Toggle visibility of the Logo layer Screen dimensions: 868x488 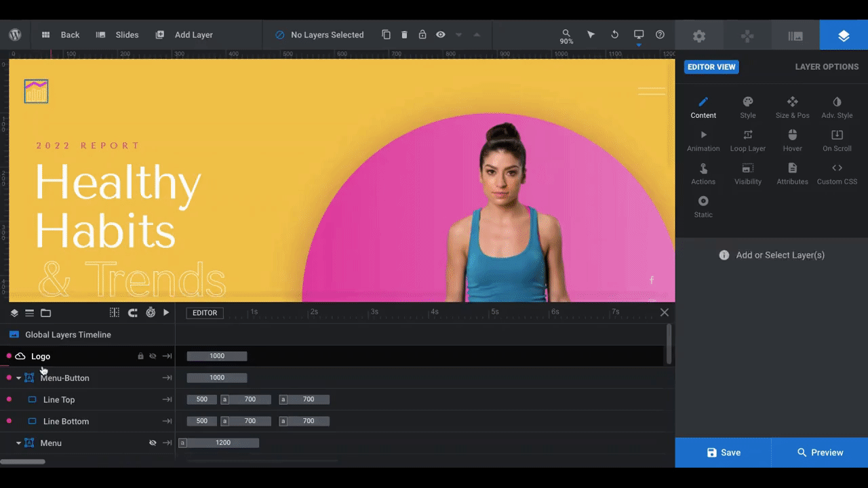pyautogui.click(x=153, y=357)
